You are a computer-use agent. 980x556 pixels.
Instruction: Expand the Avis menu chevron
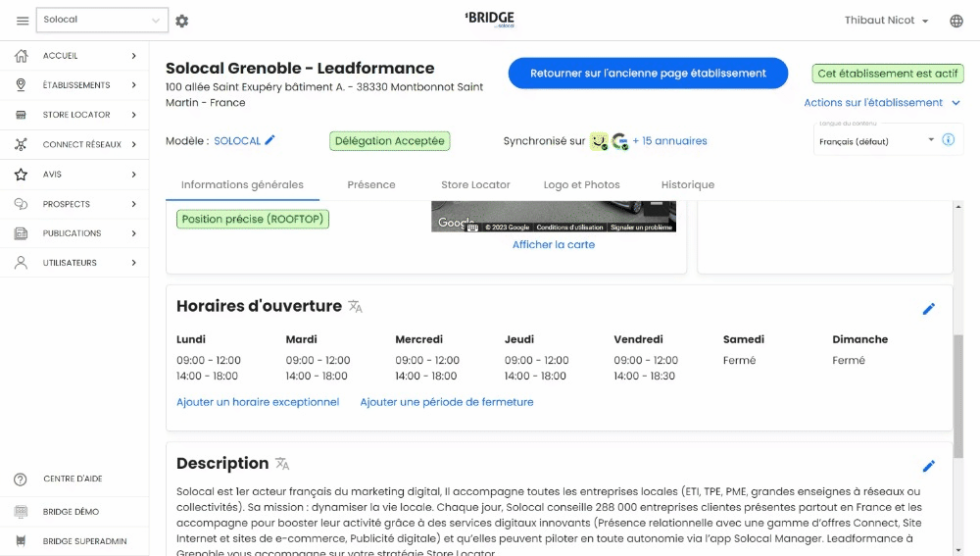coord(133,175)
